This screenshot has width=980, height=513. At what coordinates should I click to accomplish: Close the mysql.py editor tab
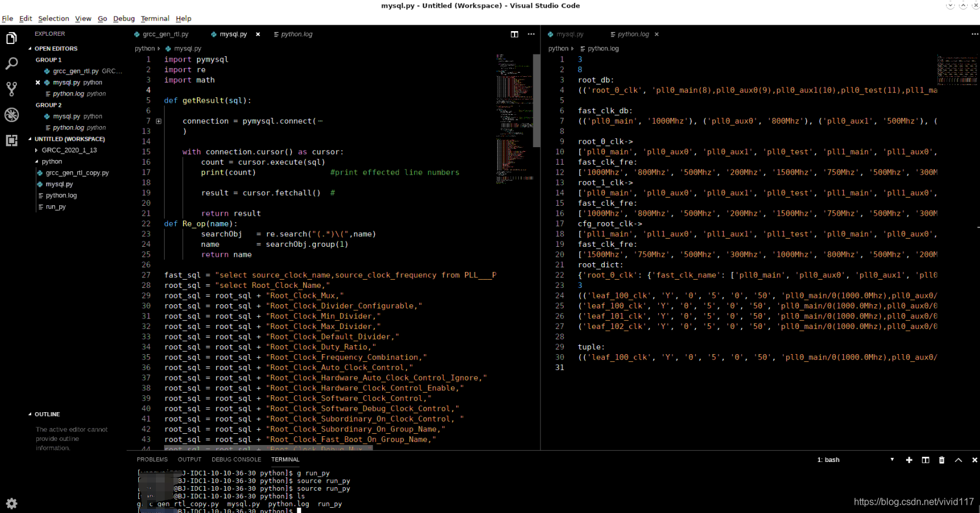click(258, 34)
